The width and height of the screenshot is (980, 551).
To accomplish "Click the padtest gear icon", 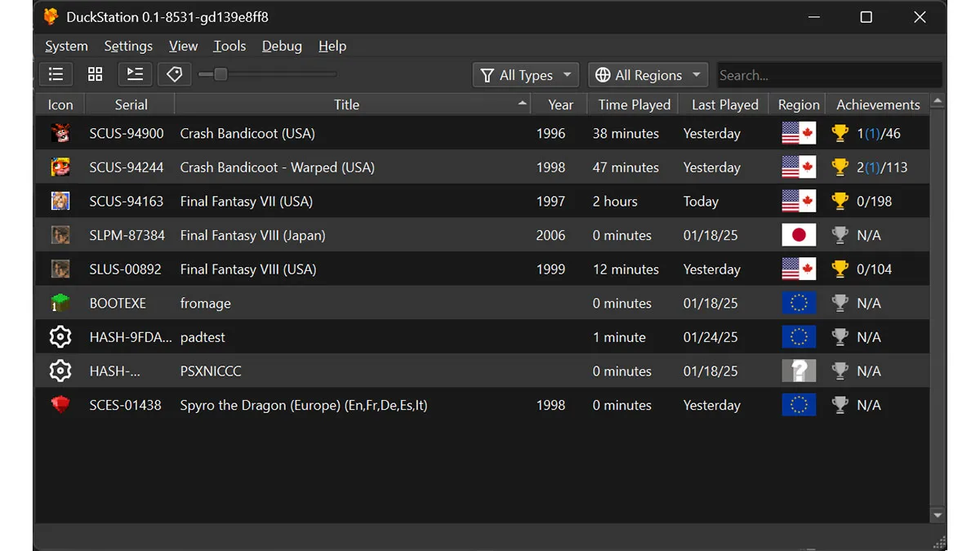I will tap(60, 337).
